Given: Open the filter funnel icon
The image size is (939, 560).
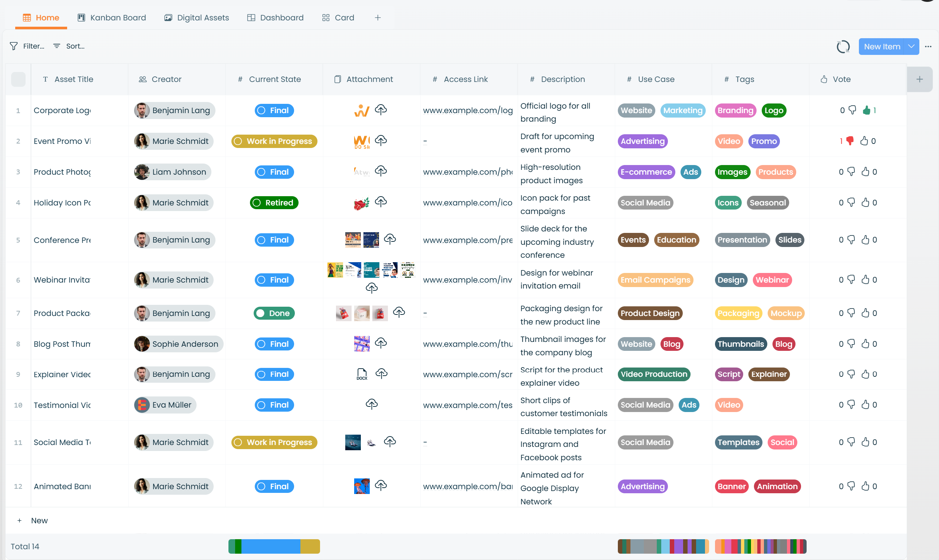Looking at the screenshot, I should (14, 46).
